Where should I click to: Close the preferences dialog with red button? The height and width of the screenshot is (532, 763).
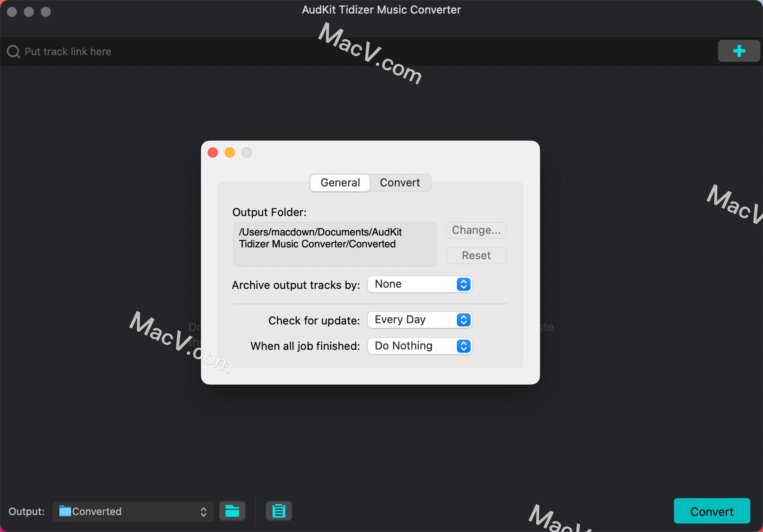coord(213,152)
